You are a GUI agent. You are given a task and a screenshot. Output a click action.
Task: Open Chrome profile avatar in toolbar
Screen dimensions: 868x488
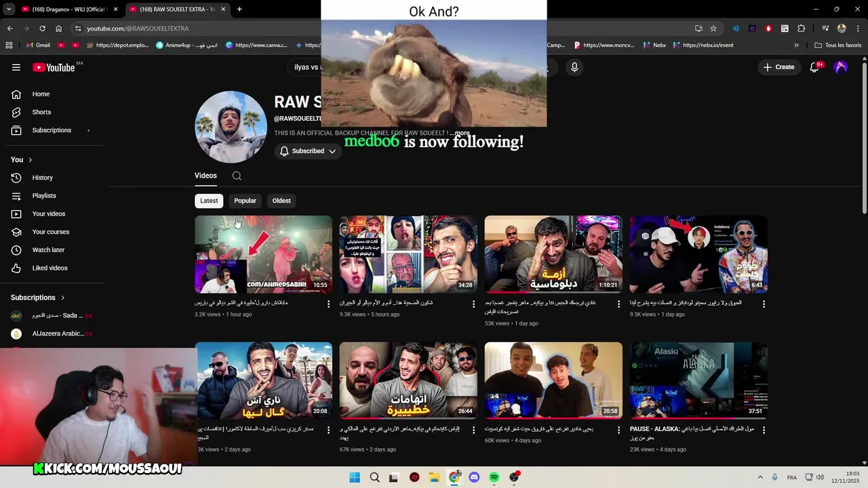tap(842, 28)
